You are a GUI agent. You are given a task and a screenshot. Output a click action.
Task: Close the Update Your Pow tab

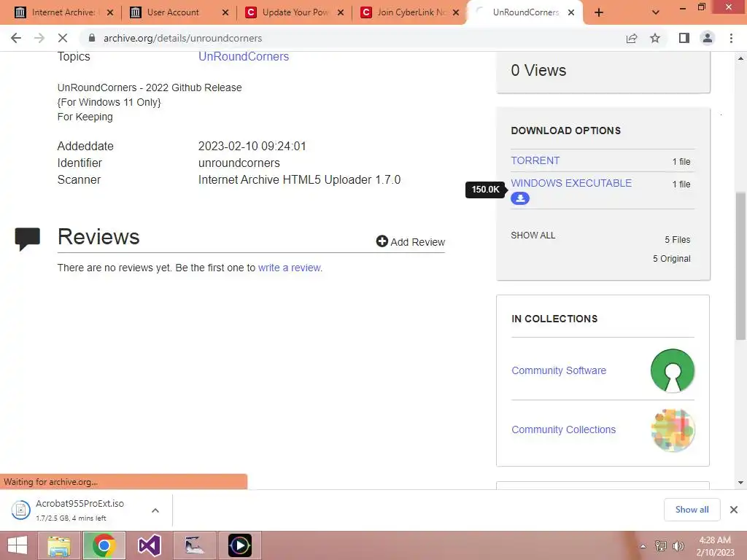(341, 12)
